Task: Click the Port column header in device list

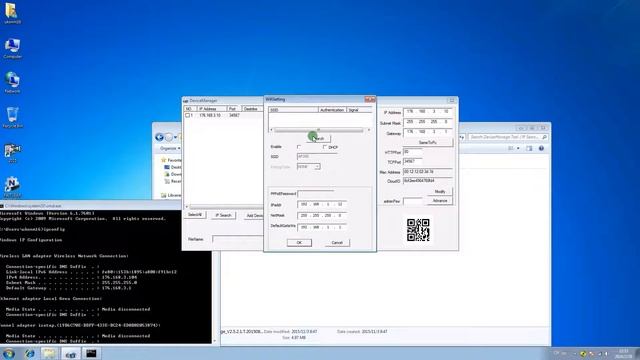Action: [234, 109]
